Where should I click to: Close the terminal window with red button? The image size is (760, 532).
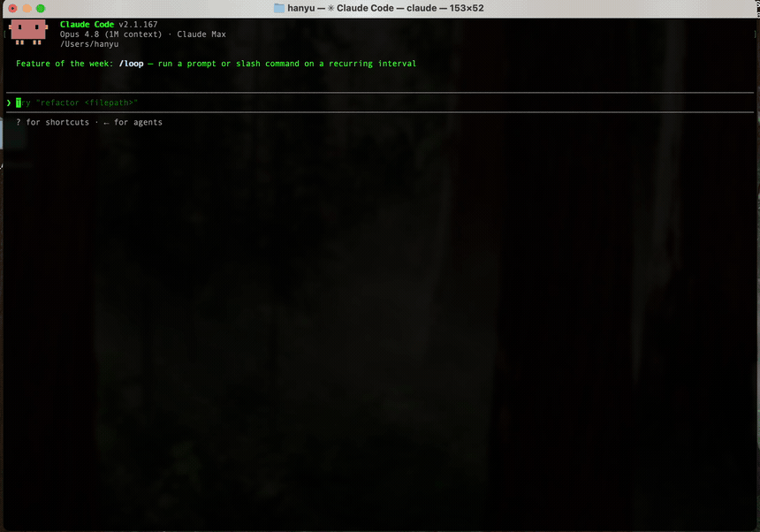coord(12,8)
